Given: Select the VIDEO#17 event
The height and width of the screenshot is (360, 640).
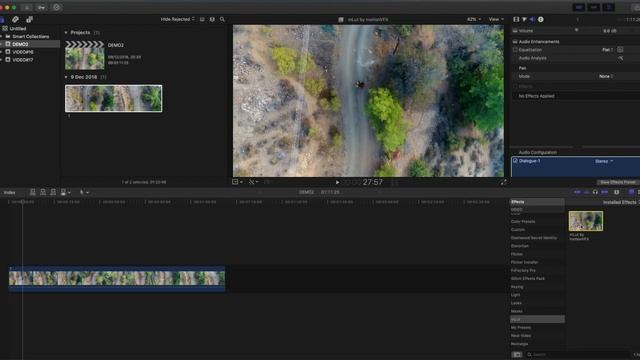Looking at the screenshot, I should coord(23,60).
